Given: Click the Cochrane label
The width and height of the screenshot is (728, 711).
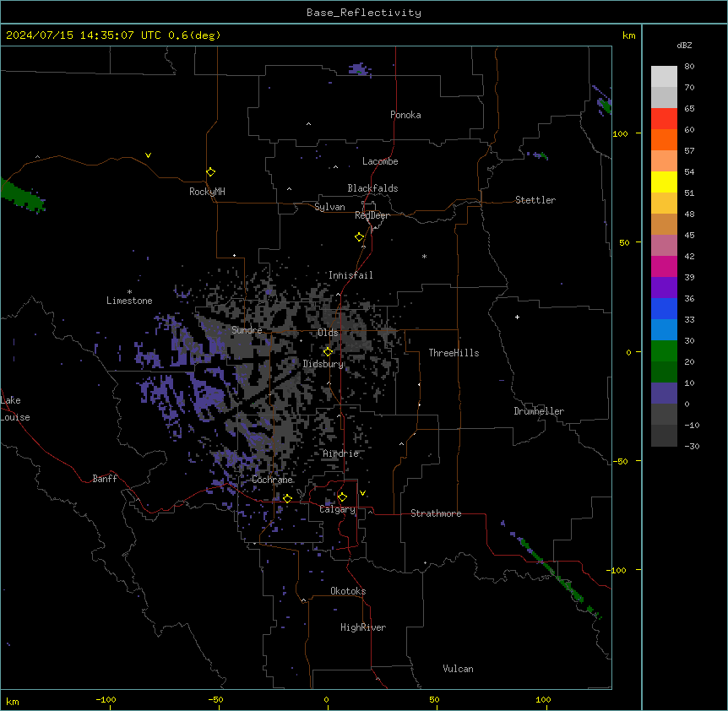Looking at the screenshot, I should pyautogui.click(x=272, y=480).
